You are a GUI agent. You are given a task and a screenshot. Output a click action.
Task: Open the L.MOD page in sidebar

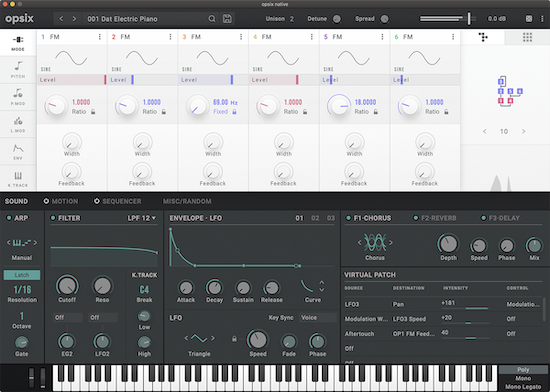(18, 124)
